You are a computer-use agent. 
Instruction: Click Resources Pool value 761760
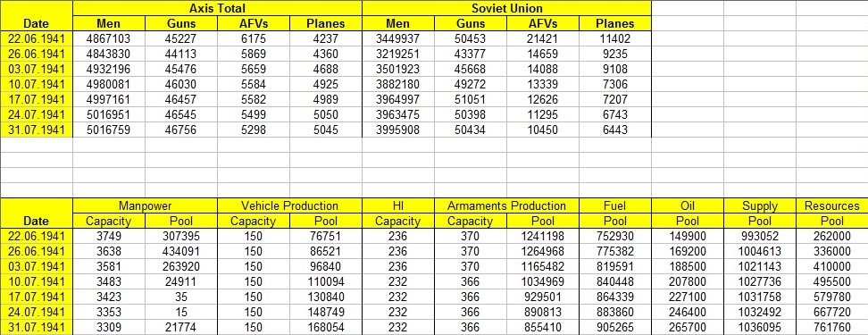point(832,328)
